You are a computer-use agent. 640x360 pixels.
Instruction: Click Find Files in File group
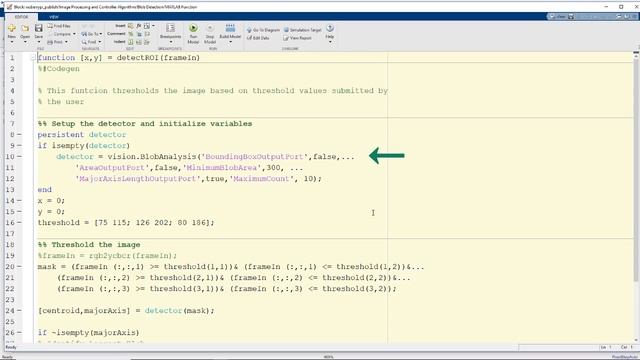59,26
